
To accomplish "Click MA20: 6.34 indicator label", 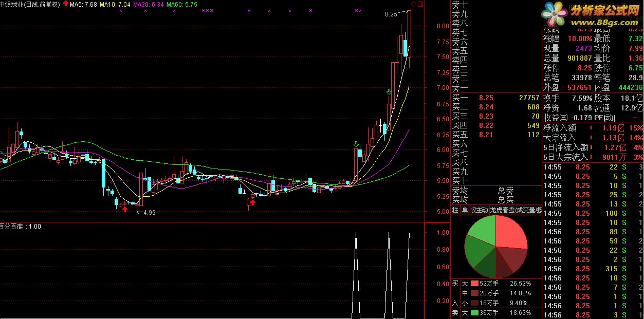I will coord(149,4).
